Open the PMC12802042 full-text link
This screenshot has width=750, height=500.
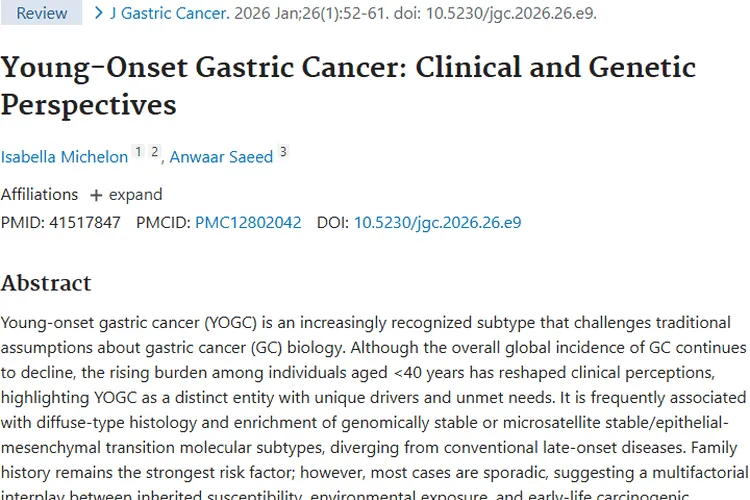tap(248, 223)
